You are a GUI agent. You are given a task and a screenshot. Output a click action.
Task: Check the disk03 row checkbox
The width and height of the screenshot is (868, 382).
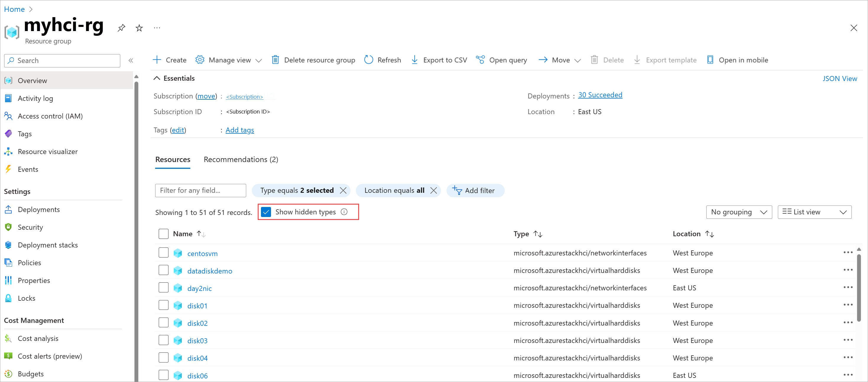pyautogui.click(x=163, y=340)
